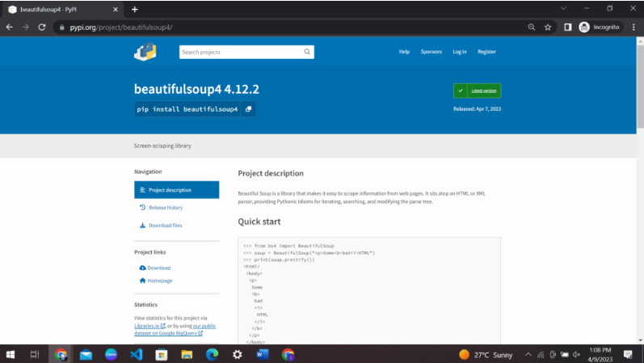This screenshot has width=644, height=363.
Task: Bookmark this page with the star icon
Action: (x=548, y=27)
